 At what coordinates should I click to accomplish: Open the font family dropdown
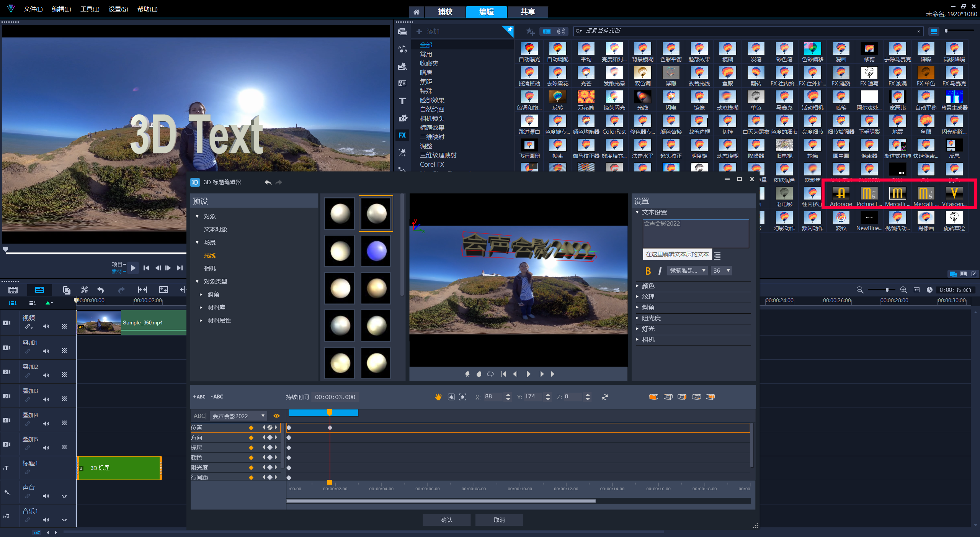[x=688, y=271]
